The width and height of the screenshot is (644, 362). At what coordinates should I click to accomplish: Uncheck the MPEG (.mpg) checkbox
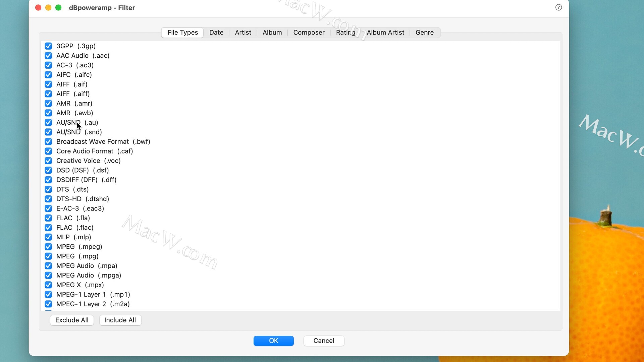coord(48,256)
